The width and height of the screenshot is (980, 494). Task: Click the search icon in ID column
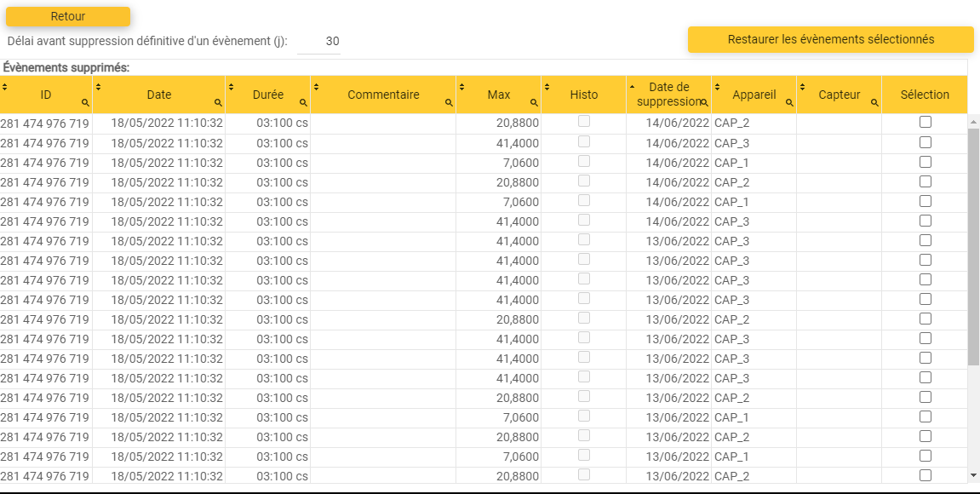(x=85, y=103)
